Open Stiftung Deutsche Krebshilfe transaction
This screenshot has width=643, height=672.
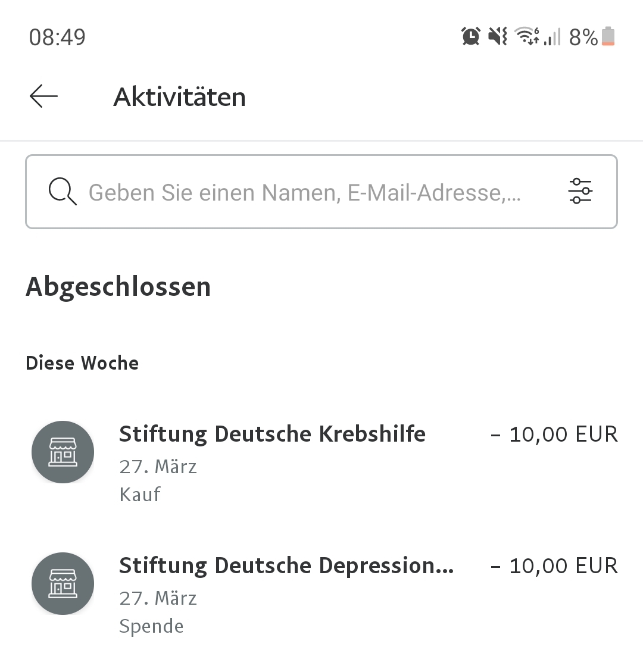tap(272, 434)
